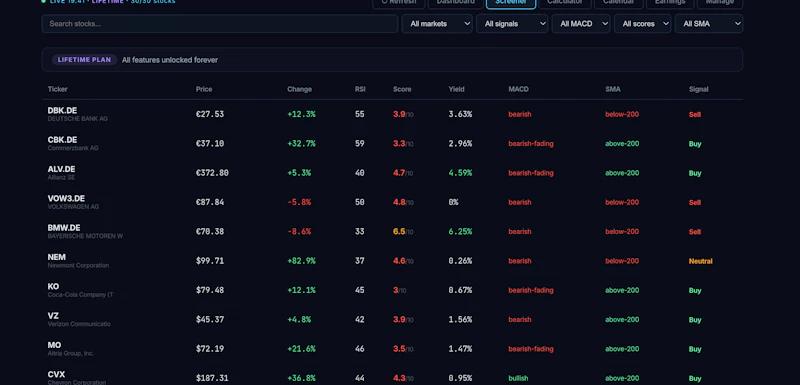Click the bearish-fading MACD for ALV.DE
This screenshot has width=800, height=385.
point(531,173)
